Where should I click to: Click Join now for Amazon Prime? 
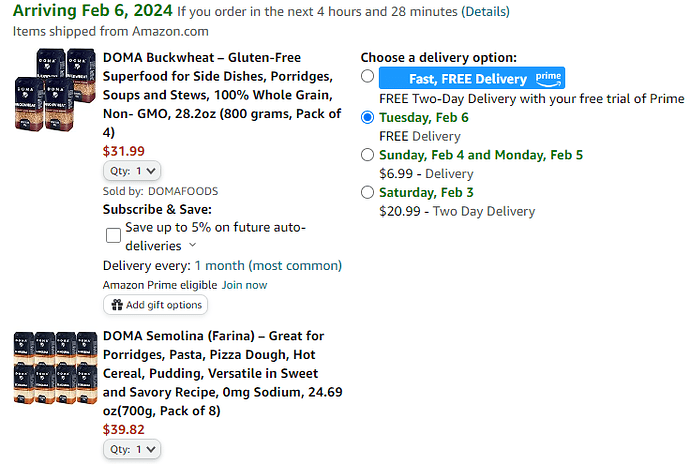pos(244,285)
